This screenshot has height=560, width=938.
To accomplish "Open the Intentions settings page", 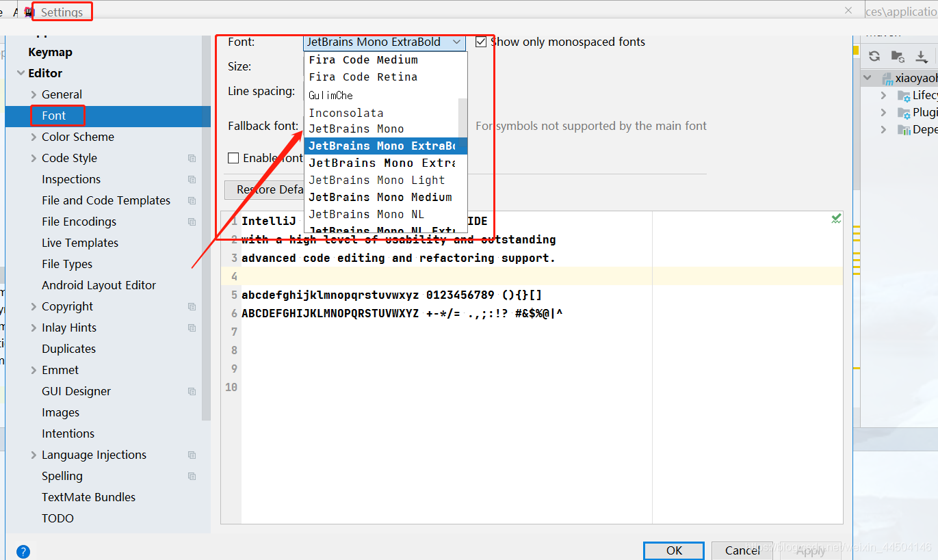I will [68, 434].
